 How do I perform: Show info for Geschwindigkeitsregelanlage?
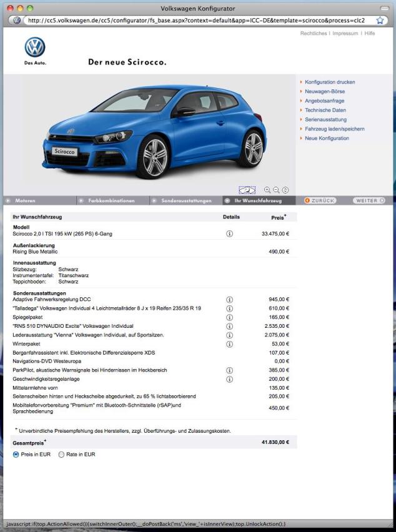pyautogui.click(x=229, y=379)
